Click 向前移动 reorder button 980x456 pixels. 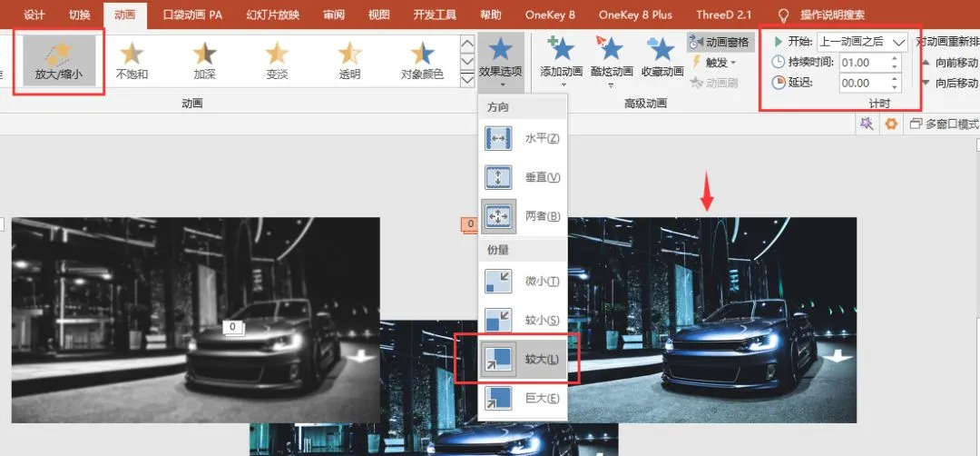(x=951, y=63)
